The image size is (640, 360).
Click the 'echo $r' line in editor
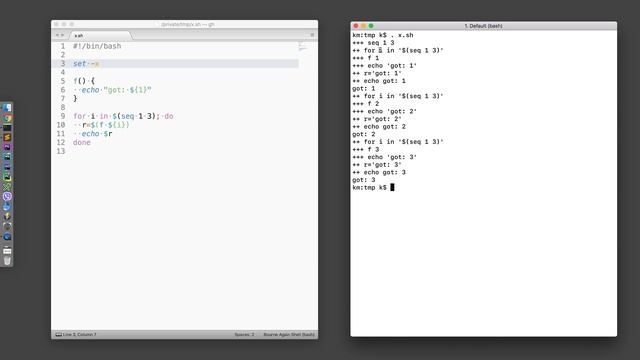(x=97, y=133)
